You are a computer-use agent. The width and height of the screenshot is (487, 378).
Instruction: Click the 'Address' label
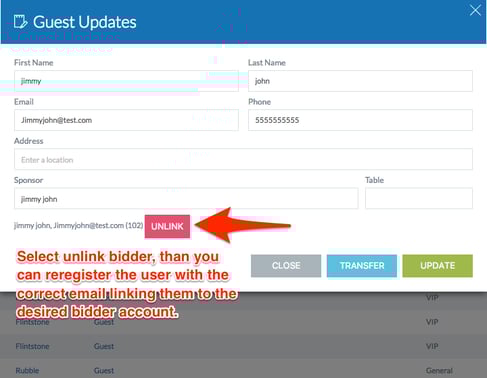29,141
